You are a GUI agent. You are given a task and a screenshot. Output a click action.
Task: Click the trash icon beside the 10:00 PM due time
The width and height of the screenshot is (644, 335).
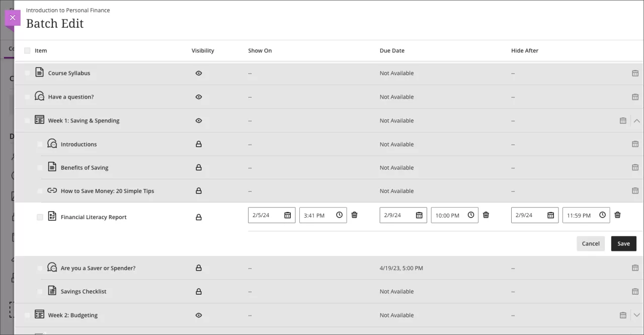coord(486,215)
